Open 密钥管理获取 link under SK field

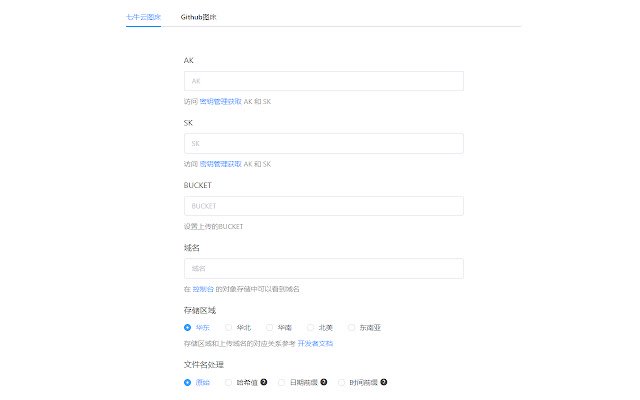click(220, 164)
